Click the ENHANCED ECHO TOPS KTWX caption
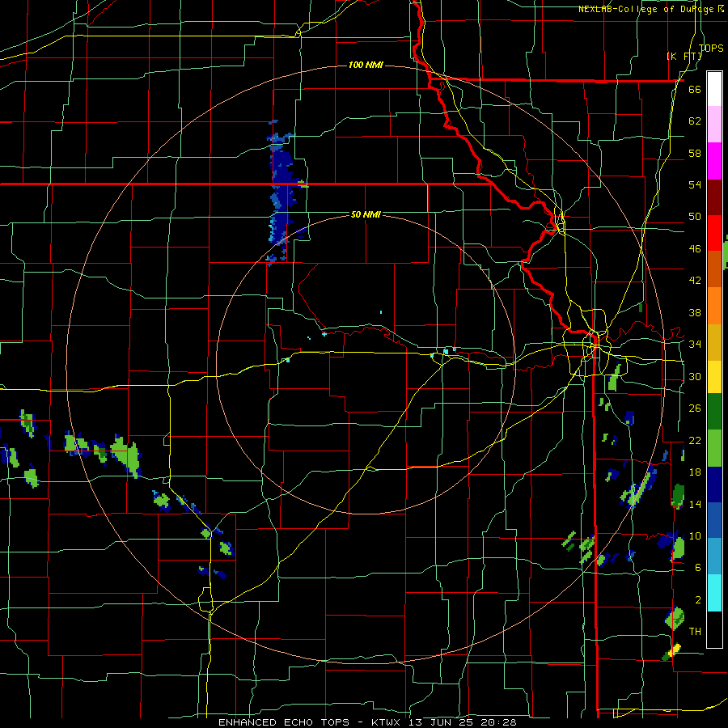The image size is (728, 728). tap(367, 722)
